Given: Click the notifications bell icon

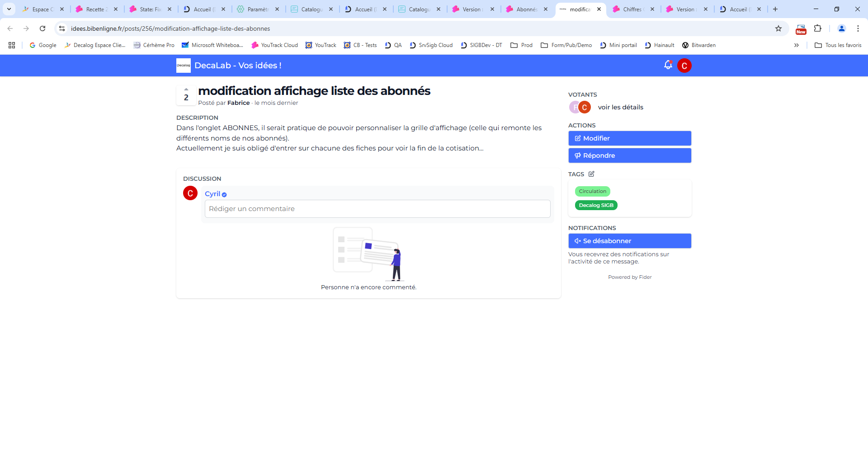Looking at the screenshot, I should tap(668, 65).
